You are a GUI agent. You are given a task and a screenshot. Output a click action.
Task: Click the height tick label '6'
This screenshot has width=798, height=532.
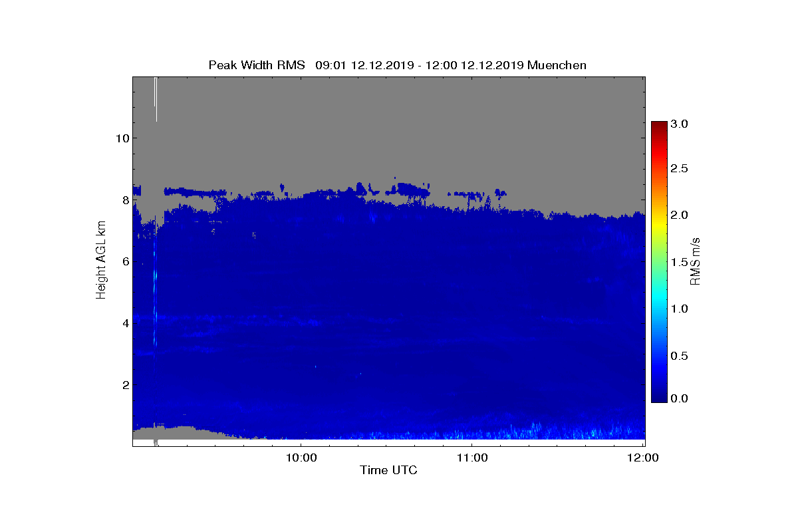tap(124, 261)
